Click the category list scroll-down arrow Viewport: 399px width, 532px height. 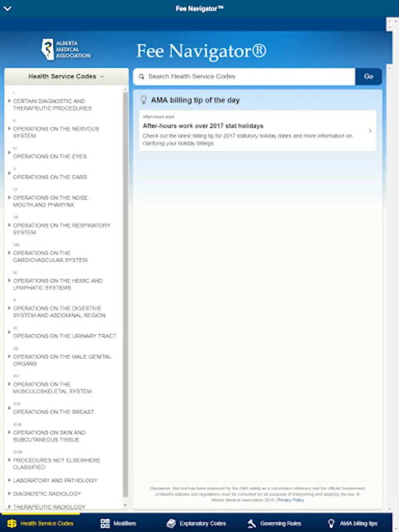click(x=125, y=505)
